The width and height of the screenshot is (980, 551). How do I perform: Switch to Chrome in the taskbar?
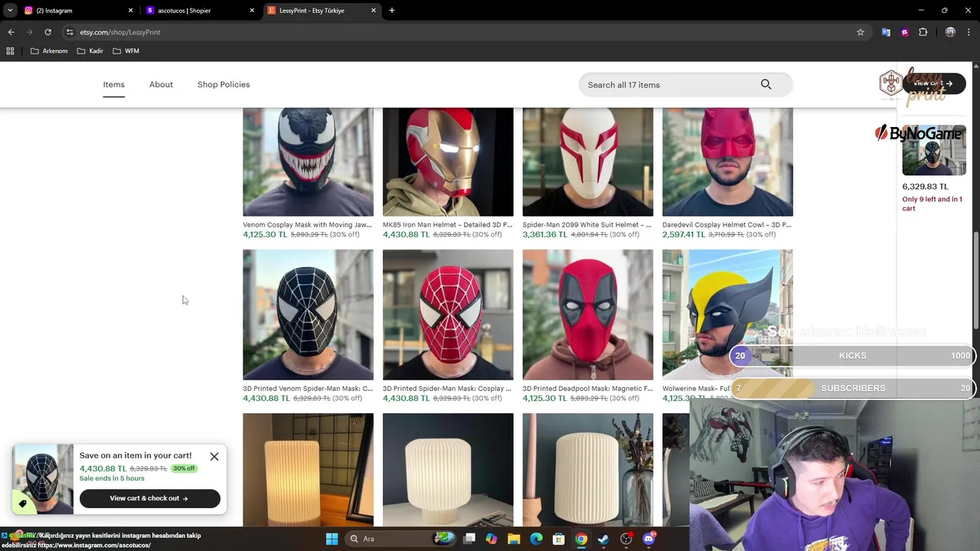[x=581, y=539]
